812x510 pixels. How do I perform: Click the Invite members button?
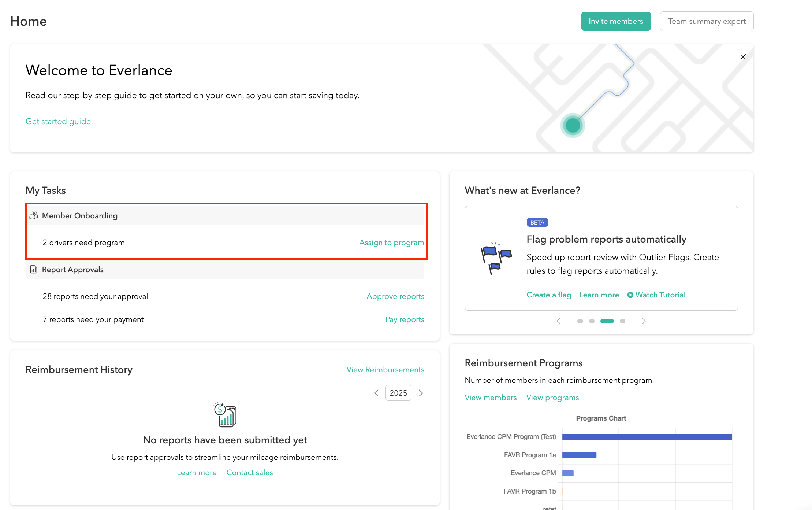(616, 21)
